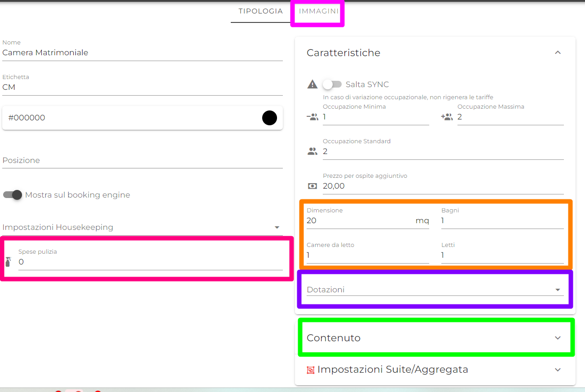This screenshot has width=585, height=392.
Task: Collapse the Caratteristiche panel
Action: 558,53
